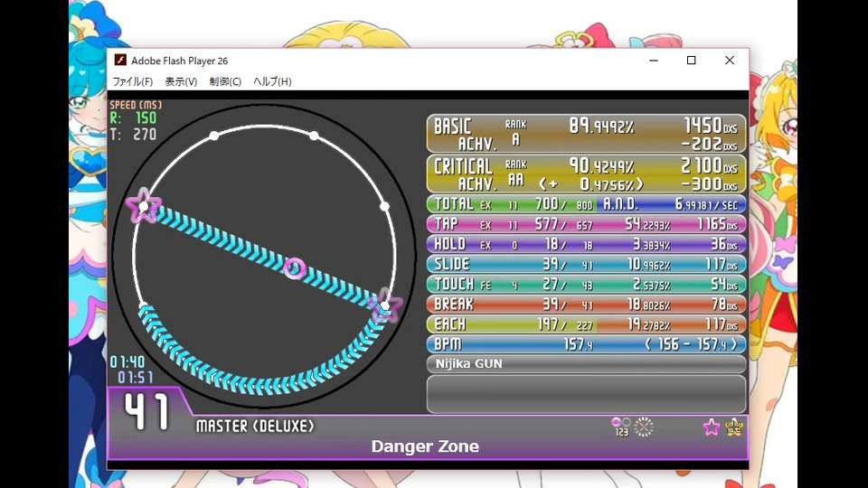The image size is (868, 488).
Task: Click the 2100 DXS value
Action: [x=709, y=165]
